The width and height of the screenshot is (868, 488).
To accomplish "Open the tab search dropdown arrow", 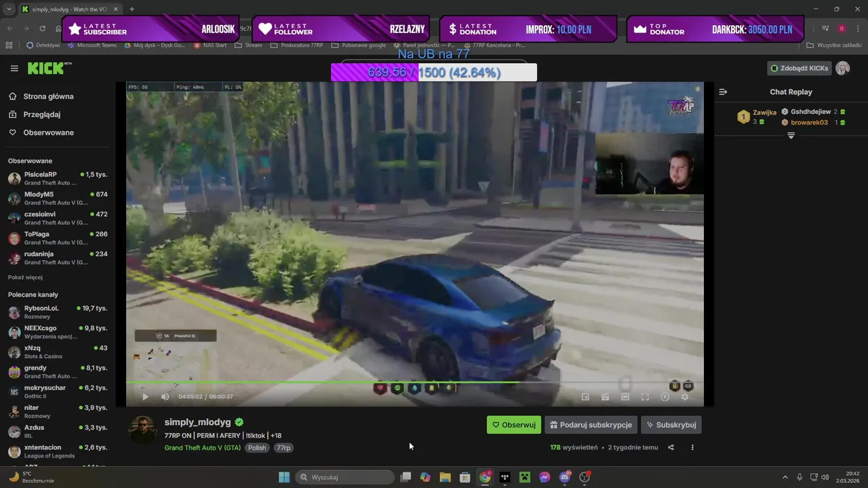I will pos(8,9).
